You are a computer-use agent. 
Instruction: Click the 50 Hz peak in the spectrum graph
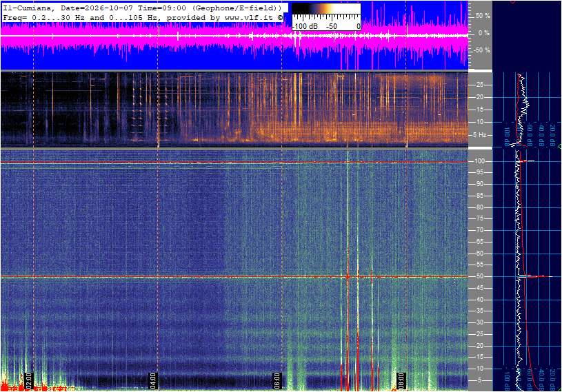coord(538,276)
